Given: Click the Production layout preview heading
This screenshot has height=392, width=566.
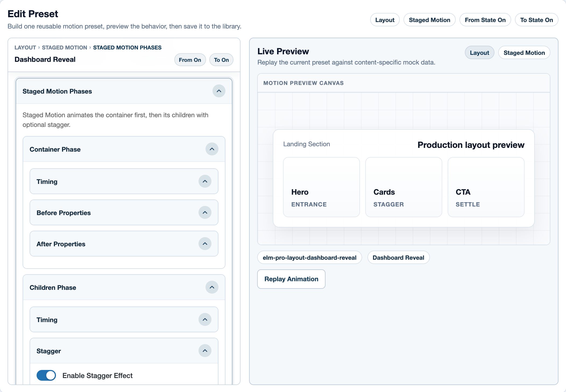Looking at the screenshot, I should click(471, 145).
